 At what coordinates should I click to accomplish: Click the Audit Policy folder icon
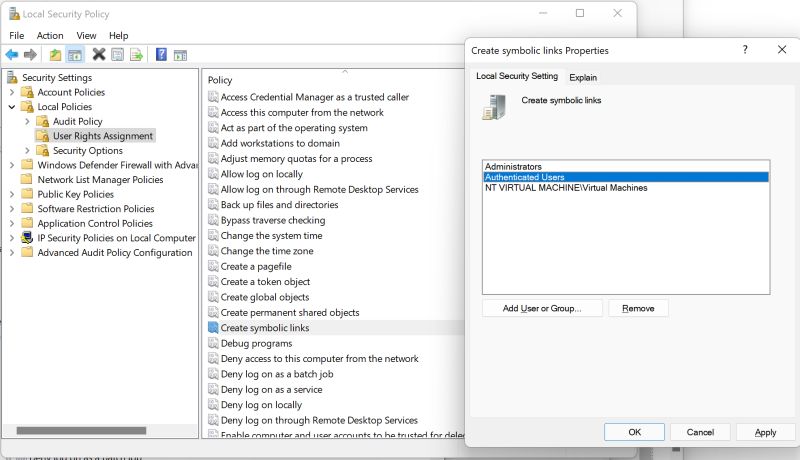(x=43, y=121)
